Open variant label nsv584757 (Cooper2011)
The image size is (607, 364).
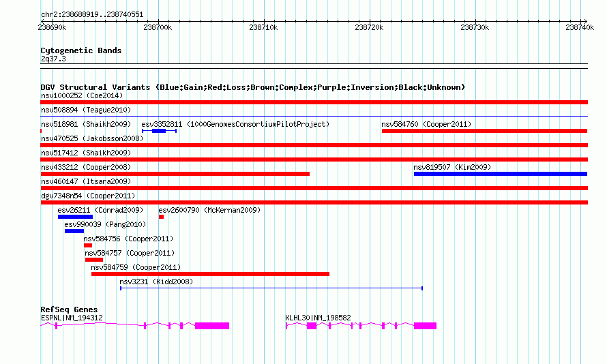click(x=130, y=253)
